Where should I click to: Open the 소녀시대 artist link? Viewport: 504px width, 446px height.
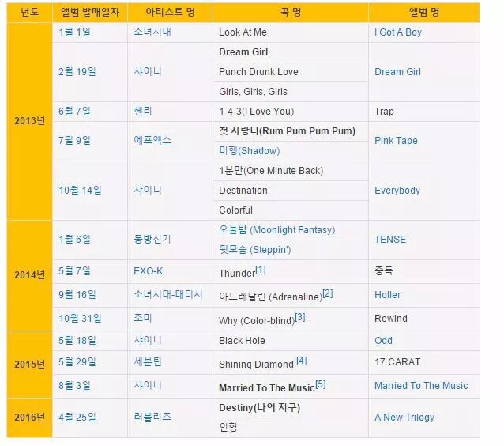point(152,32)
